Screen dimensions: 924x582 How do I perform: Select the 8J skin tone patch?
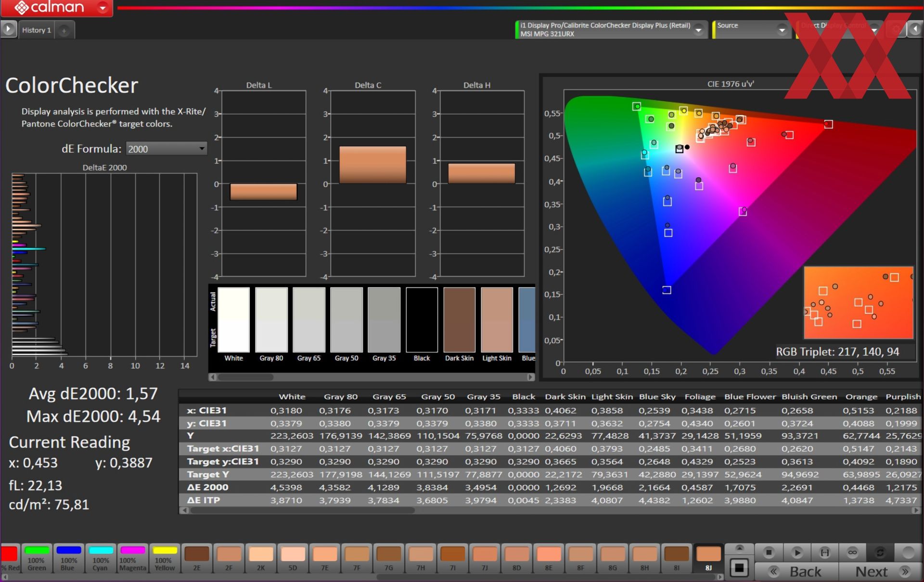pyautogui.click(x=708, y=558)
